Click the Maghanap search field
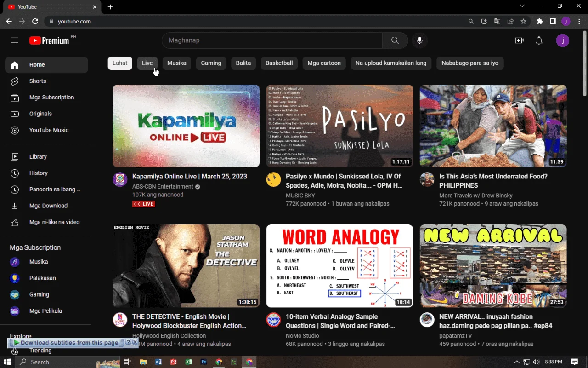 click(x=272, y=40)
